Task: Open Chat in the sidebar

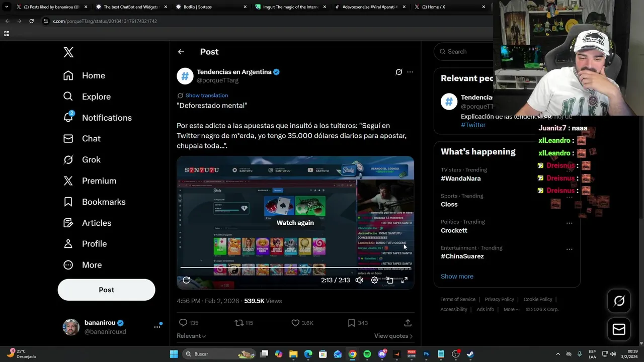Action: 82,139
